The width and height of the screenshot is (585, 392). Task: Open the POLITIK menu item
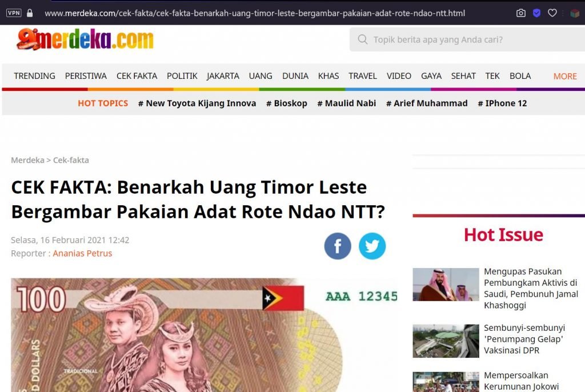point(182,76)
